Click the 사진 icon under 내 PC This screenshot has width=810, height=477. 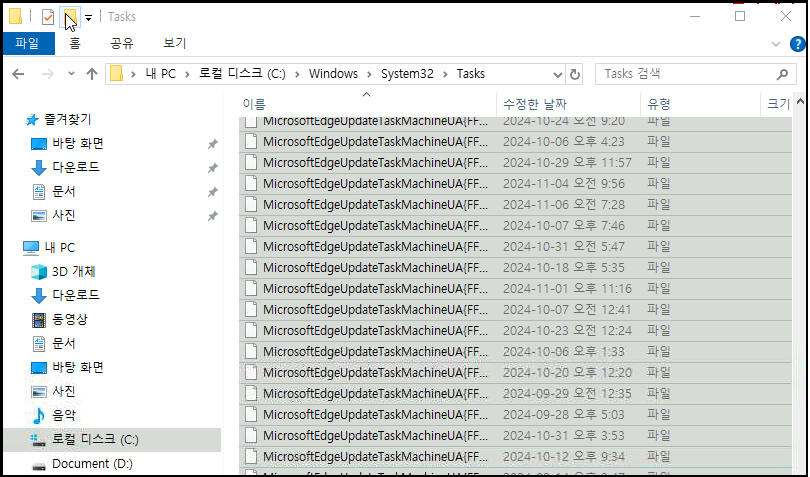[x=39, y=392]
